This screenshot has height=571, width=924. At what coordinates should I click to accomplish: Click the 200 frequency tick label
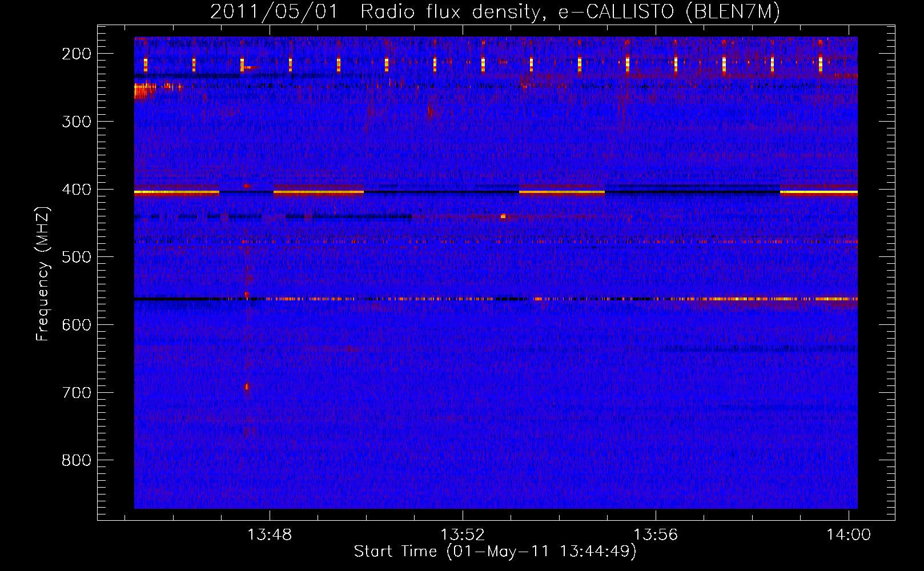coord(77,54)
